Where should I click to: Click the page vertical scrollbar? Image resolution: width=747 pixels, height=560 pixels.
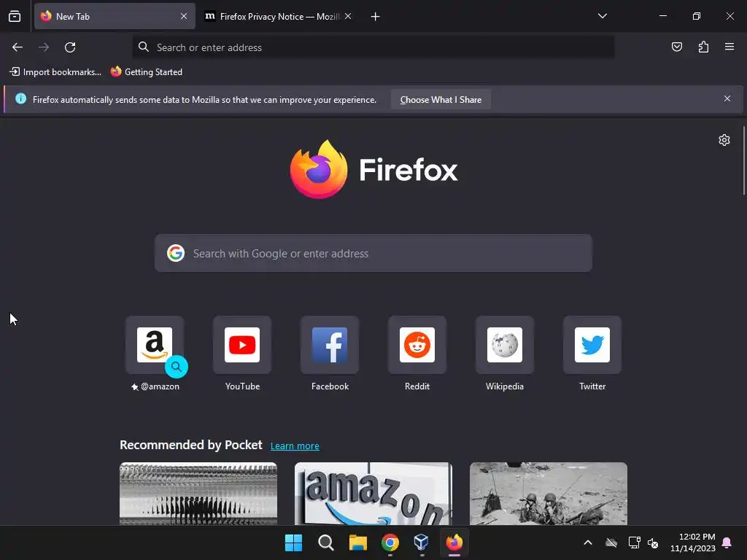[x=743, y=160]
